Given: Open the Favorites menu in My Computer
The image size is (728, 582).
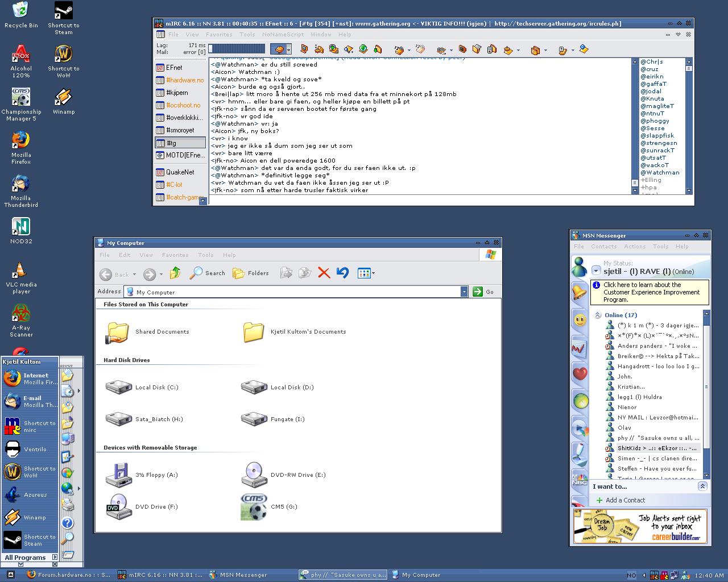Looking at the screenshot, I should (x=175, y=255).
